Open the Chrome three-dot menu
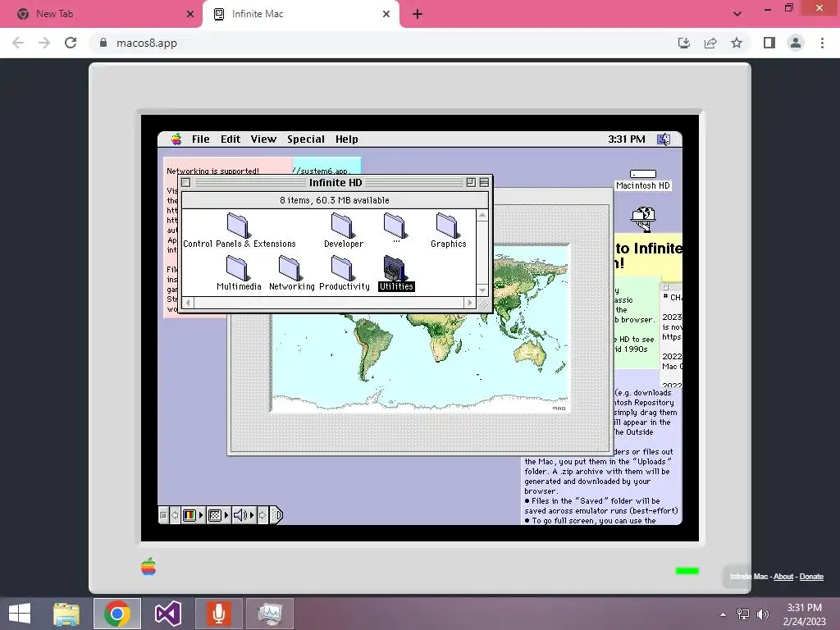840x630 pixels. click(822, 43)
